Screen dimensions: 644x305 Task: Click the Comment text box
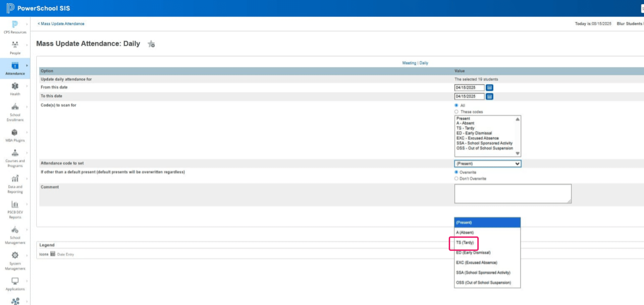[513, 194]
